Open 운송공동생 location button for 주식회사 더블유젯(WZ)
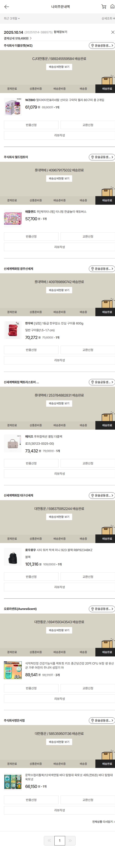The width and height of the screenshot is (115, 868). (x=102, y=45)
